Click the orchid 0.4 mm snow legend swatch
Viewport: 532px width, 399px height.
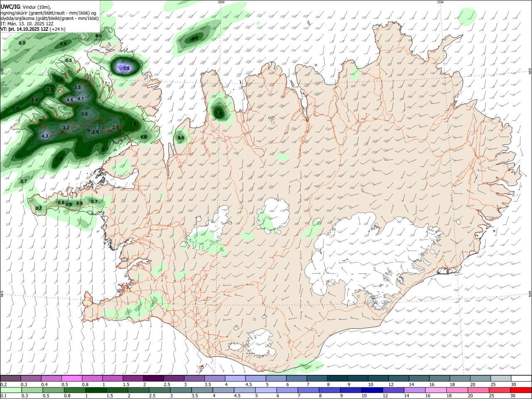[51, 378]
